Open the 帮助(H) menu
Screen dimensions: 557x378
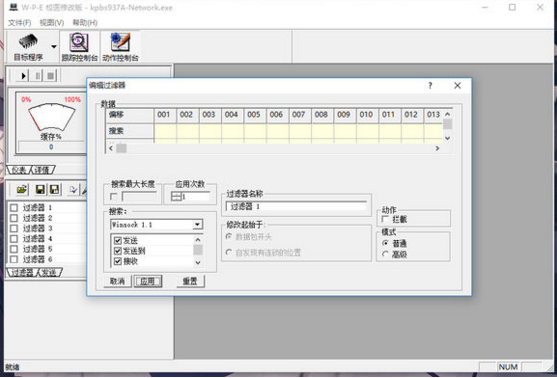[x=85, y=23]
